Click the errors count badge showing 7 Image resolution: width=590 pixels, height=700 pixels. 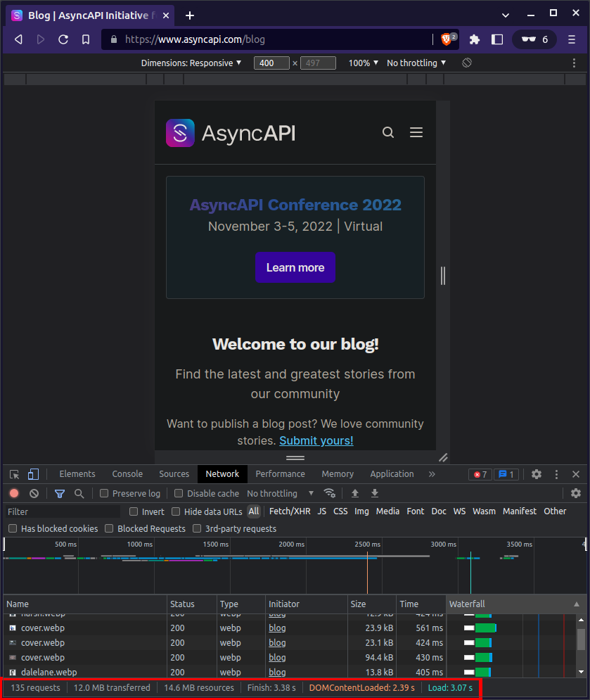coord(480,474)
